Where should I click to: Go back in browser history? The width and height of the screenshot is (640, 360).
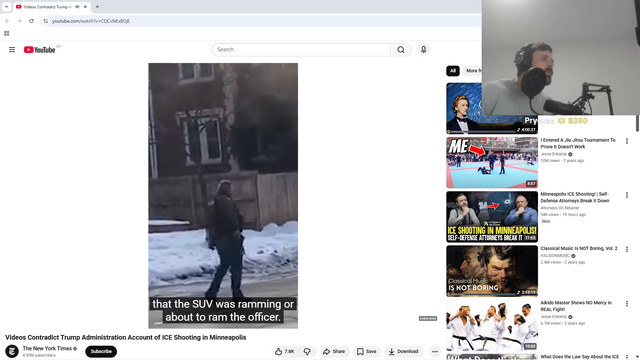pyautogui.click(x=7, y=21)
